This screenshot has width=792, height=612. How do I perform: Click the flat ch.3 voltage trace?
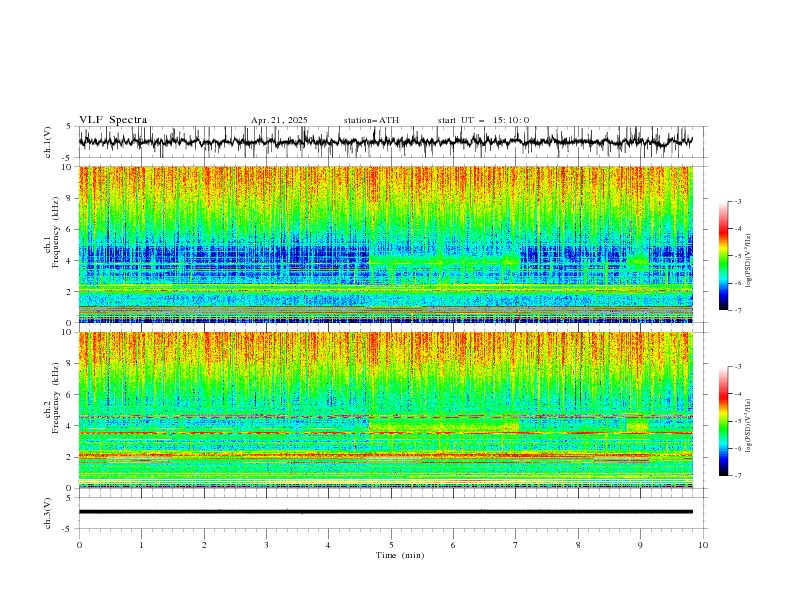coord(385,512)
